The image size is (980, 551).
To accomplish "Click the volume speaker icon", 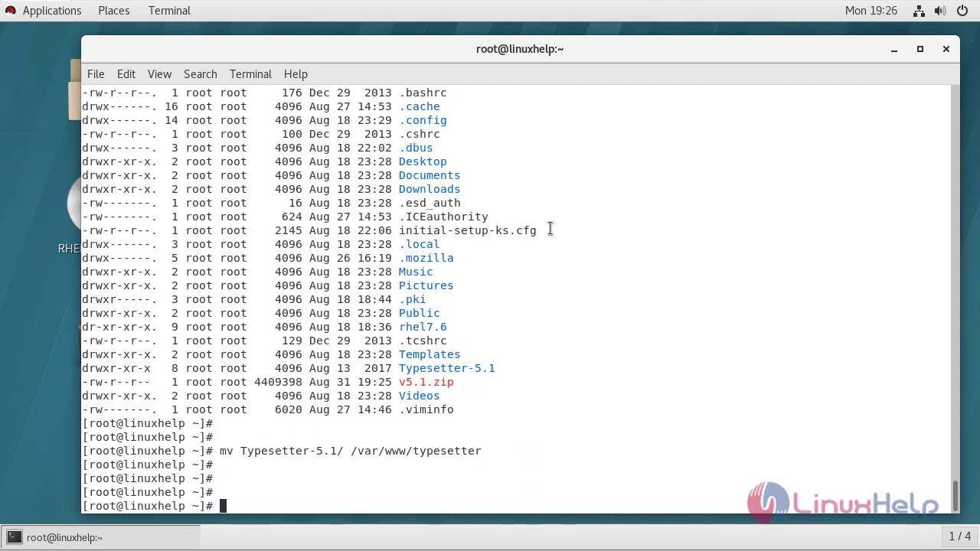I will pyautogui.click(x=940, y=11).
